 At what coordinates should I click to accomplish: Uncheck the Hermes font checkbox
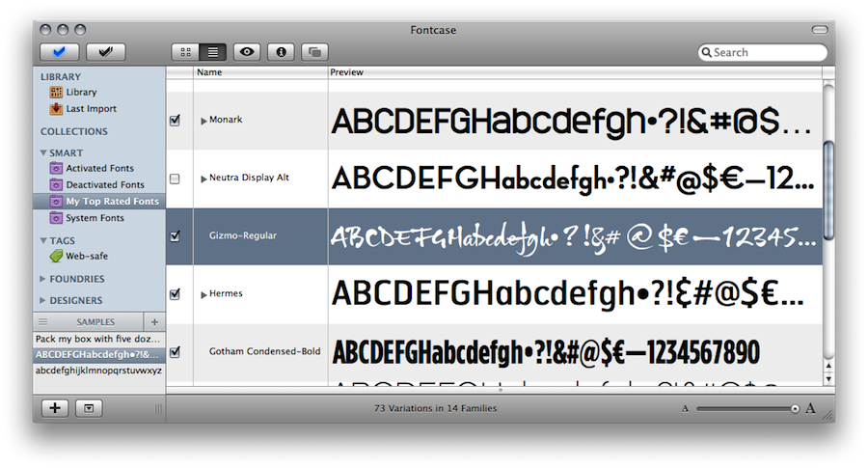click(x=175, y=294)
